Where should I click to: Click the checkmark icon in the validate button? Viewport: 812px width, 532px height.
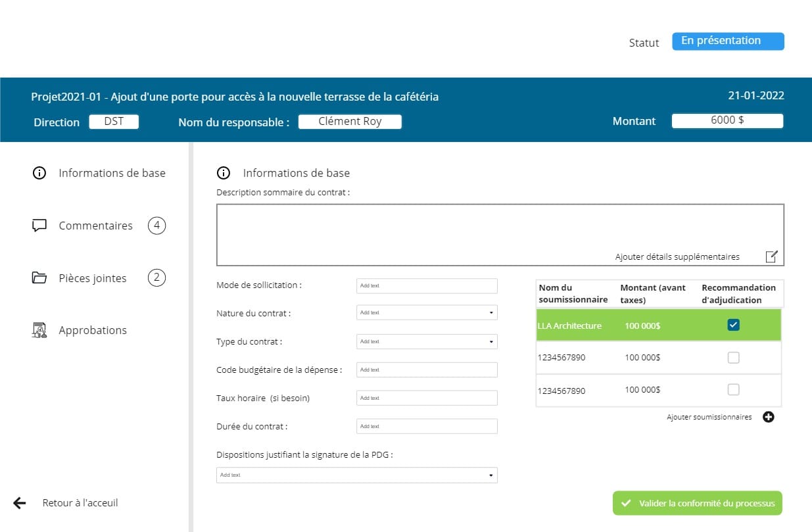626,503
